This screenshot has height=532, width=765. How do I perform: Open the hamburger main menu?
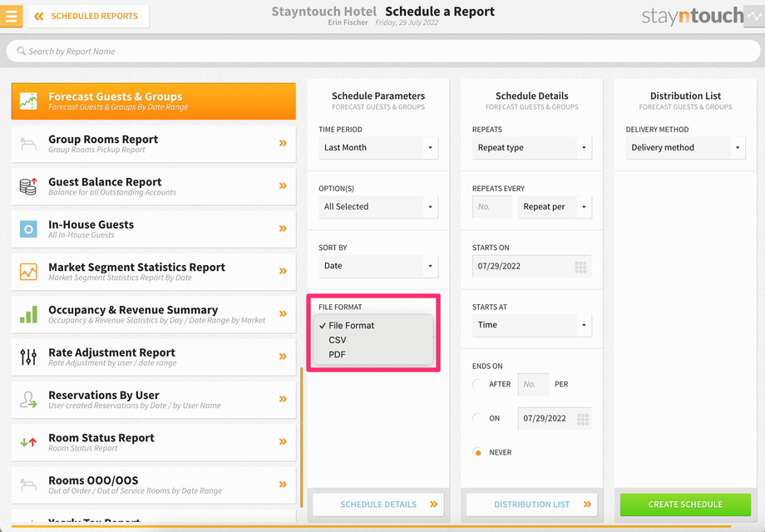pyautogui.click(x=11, y=16)
